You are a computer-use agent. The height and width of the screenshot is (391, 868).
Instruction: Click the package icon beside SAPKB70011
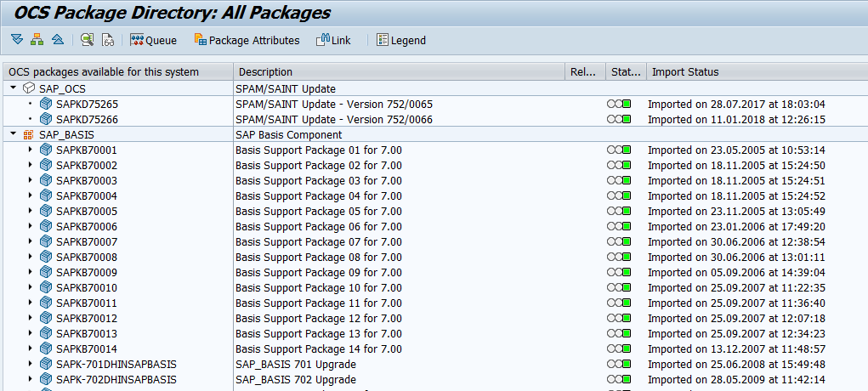coord(45,303)
